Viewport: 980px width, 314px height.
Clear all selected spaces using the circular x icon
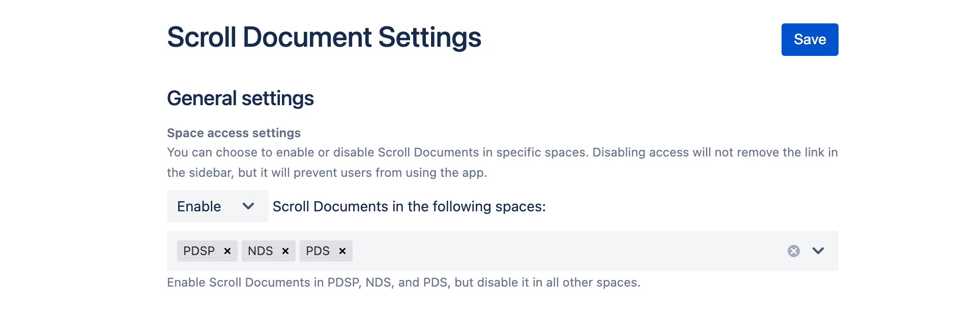click(793, 250)
